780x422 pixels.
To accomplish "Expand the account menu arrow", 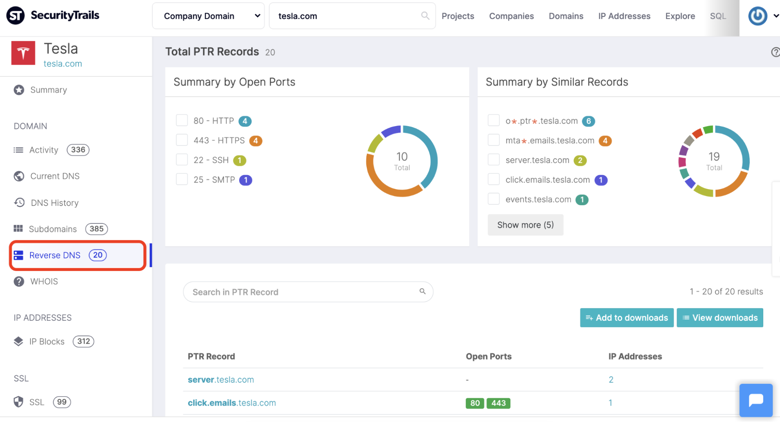I will 776,16.
